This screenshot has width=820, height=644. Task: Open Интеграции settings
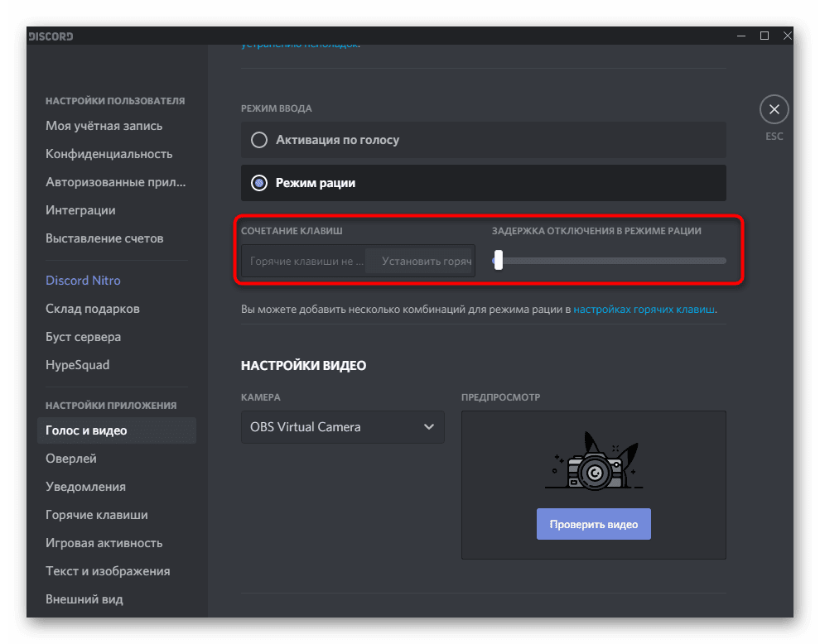point(80,210)
